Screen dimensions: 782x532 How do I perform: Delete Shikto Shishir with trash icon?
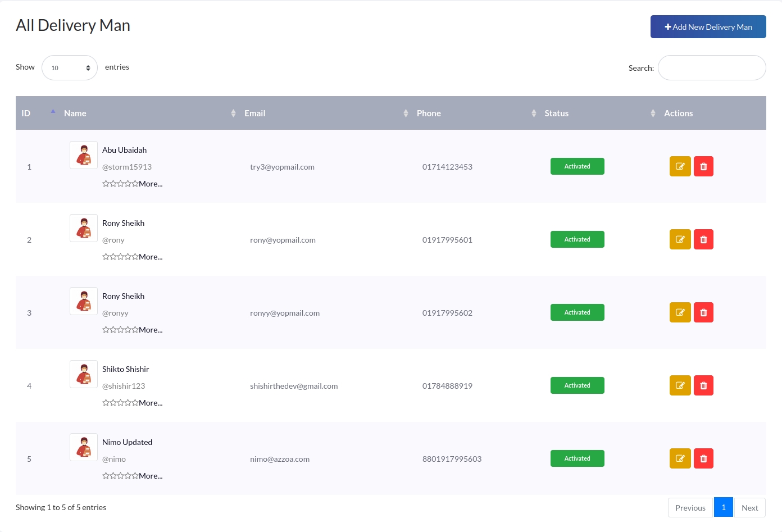703,385
